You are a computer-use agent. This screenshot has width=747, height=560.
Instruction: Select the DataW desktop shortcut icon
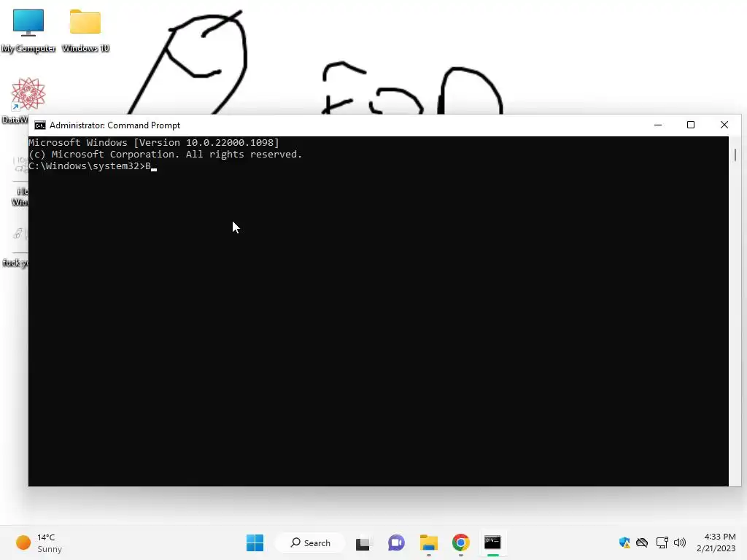[28, 93]
